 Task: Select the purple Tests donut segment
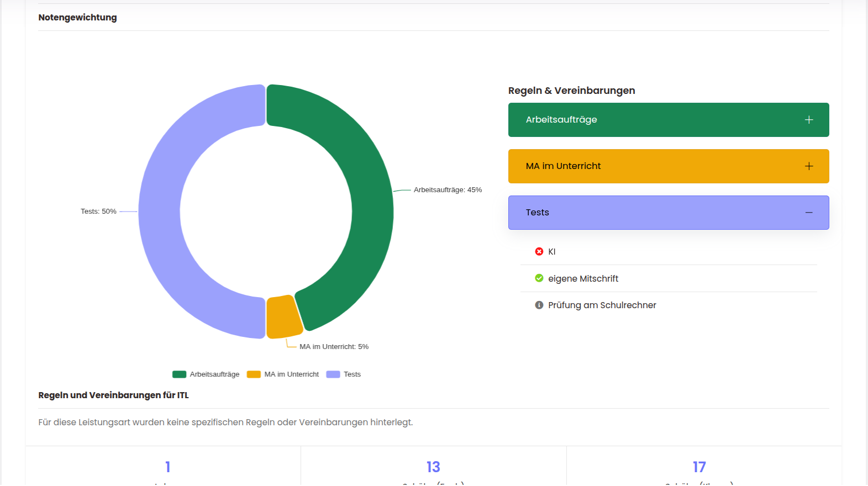tap(160, 212)
